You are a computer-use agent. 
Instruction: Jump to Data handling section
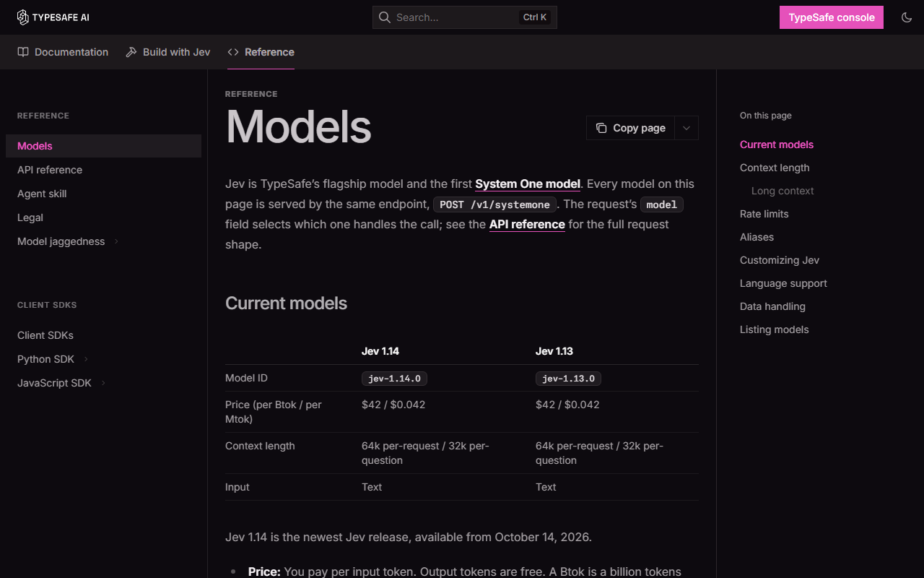coord(772,306)
